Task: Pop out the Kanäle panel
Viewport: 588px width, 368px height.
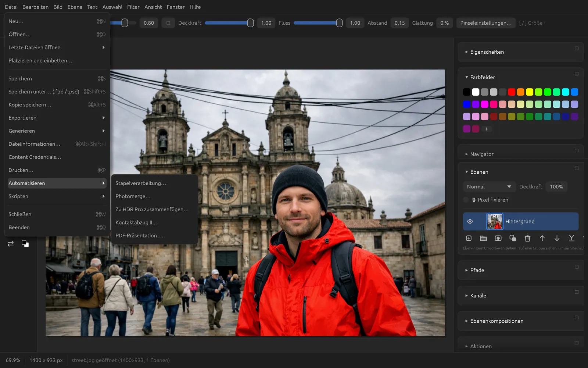Action: click(x=577, y=292)
